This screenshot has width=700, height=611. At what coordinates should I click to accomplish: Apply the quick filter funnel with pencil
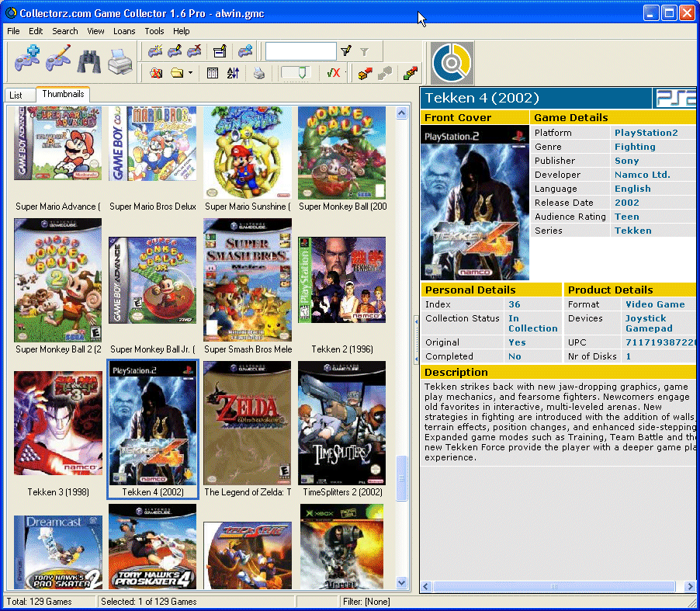click(x=345, y=51)
